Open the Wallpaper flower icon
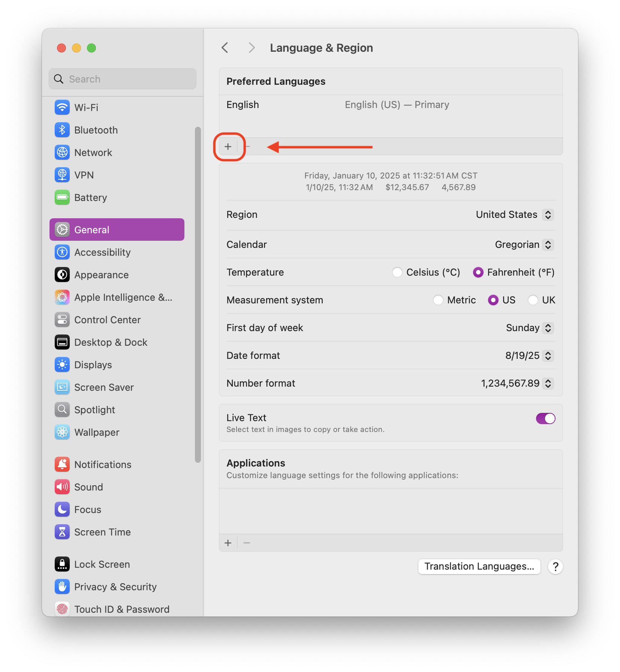620x672 pixels. point(62,432)
